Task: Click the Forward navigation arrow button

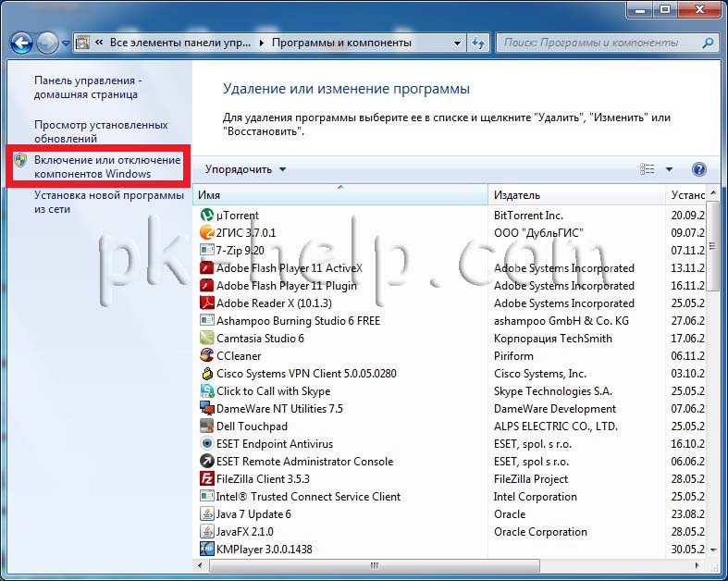Action: pyautogui.click(x=47, y=43)
